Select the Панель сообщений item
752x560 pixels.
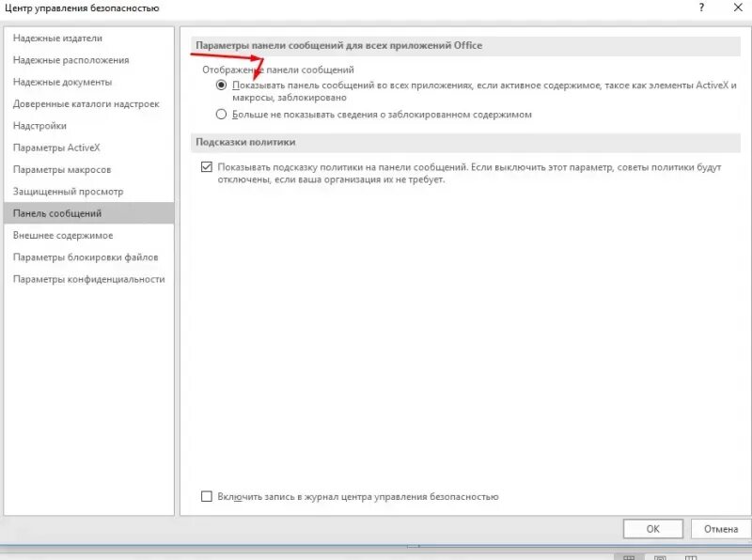click(88, 213)
